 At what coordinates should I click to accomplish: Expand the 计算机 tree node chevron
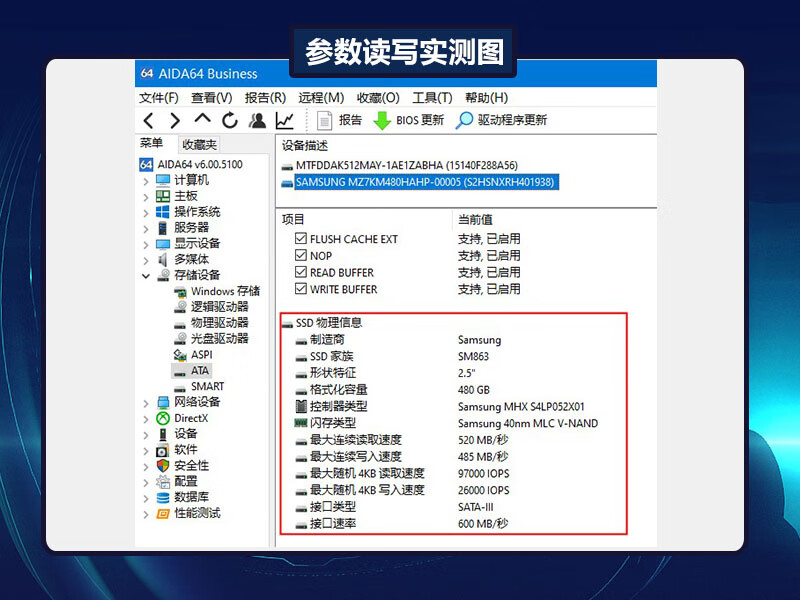point(146,181)
